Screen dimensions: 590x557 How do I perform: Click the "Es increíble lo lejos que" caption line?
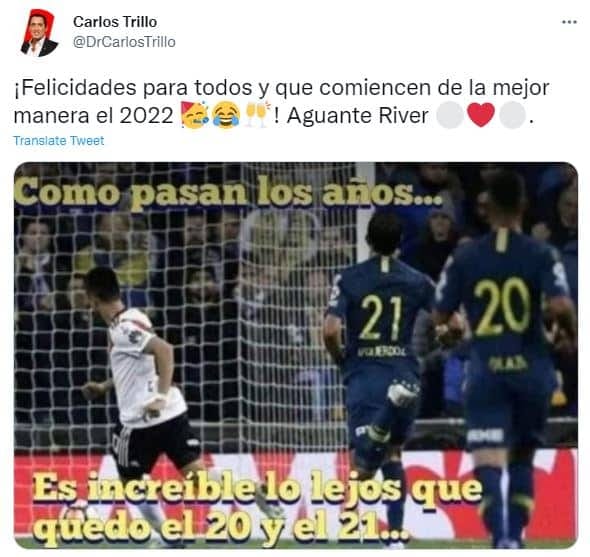(x=257, y=490)
